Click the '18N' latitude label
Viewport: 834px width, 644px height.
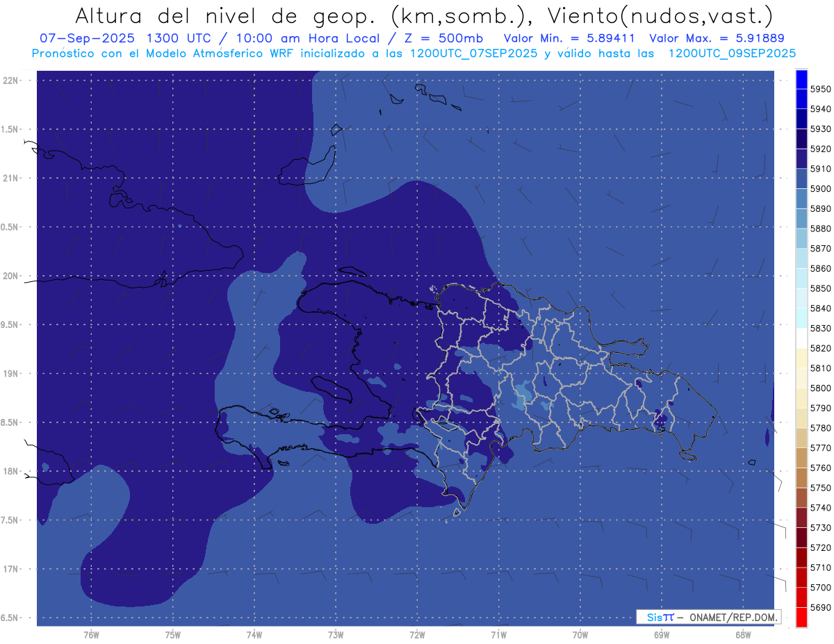click(10, 471)
